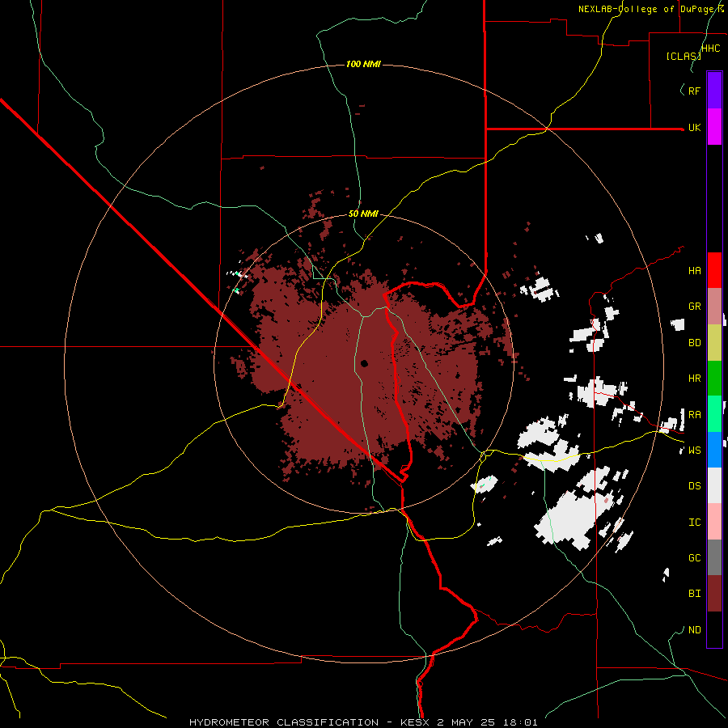This screenshot has height=728, width=728.
Task: Select the BD legend label
Action: click(694, 343)
